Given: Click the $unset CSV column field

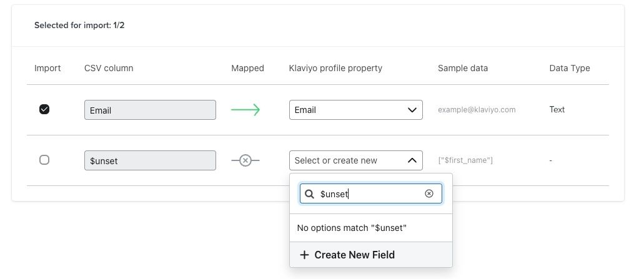Looking at the screenshot, I should [150, 160].
